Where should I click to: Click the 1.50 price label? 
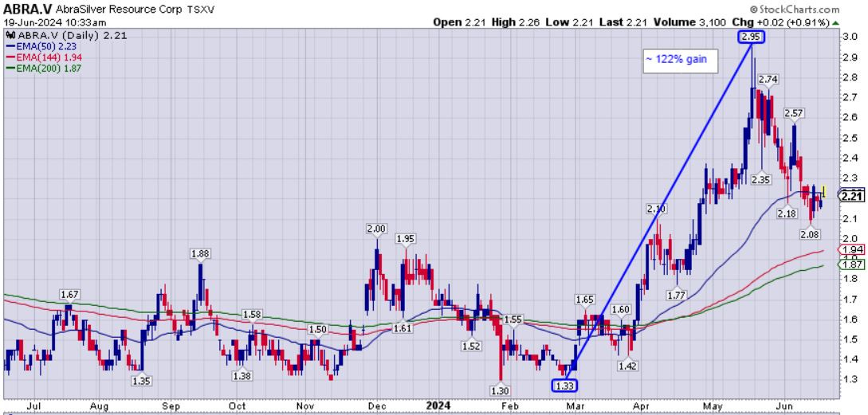(x=317, y=329)
